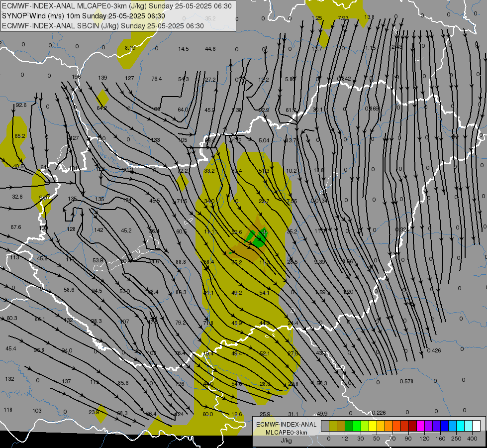Click the 5.04 grid value
Screen dimensions: 487x448
pyautogui.click(x=264, y=140)
